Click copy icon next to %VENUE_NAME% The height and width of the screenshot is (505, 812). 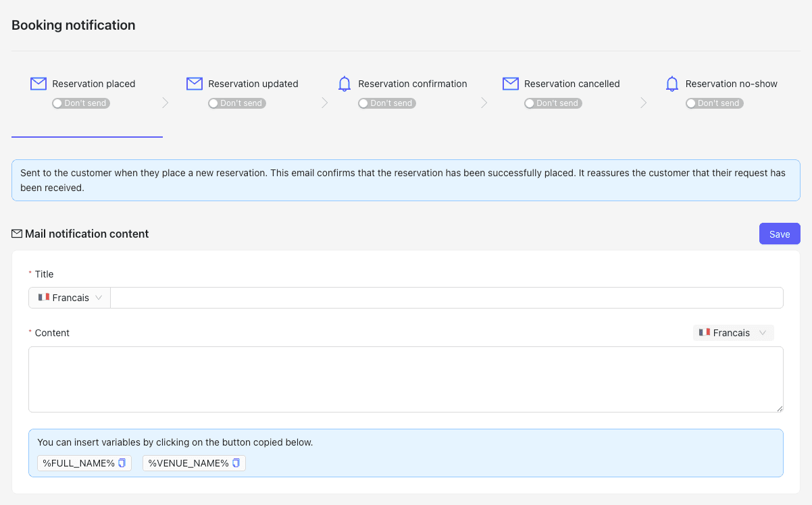click(236, 463)
